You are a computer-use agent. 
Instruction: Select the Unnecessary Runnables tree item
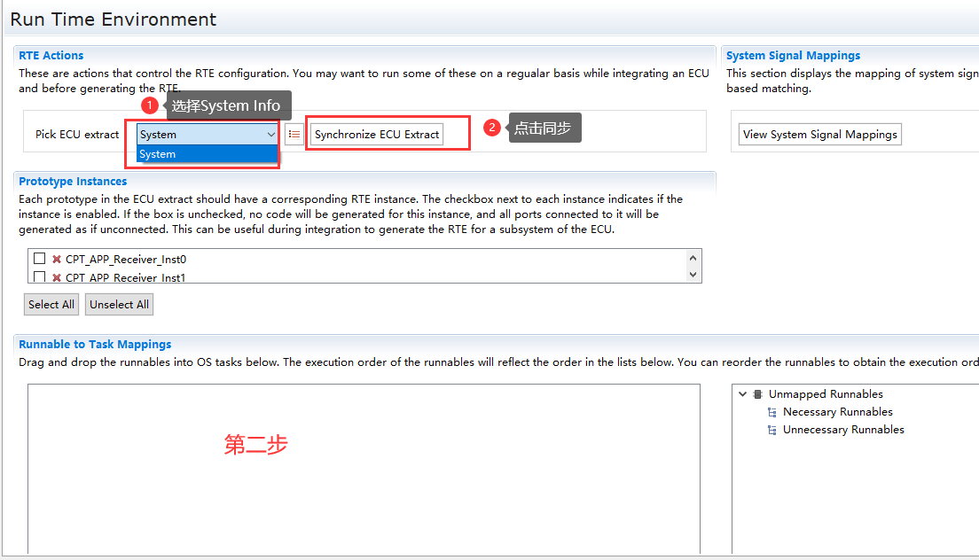(x=843, y=430)
